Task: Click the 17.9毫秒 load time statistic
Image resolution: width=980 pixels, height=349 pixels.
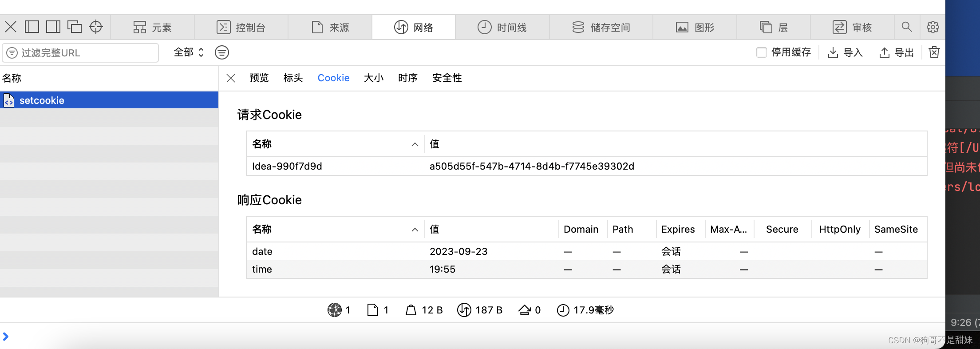Action: (x=585, y=310)
